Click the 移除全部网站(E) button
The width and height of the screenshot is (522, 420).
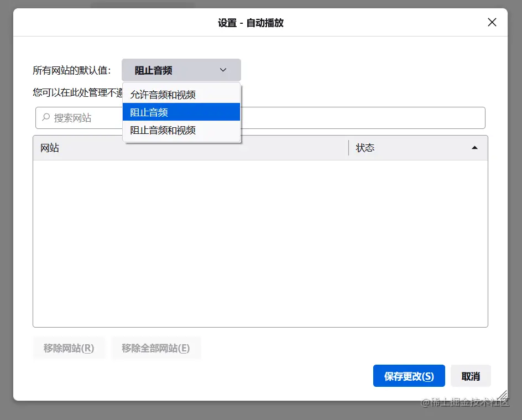click(x=156, y=348)
